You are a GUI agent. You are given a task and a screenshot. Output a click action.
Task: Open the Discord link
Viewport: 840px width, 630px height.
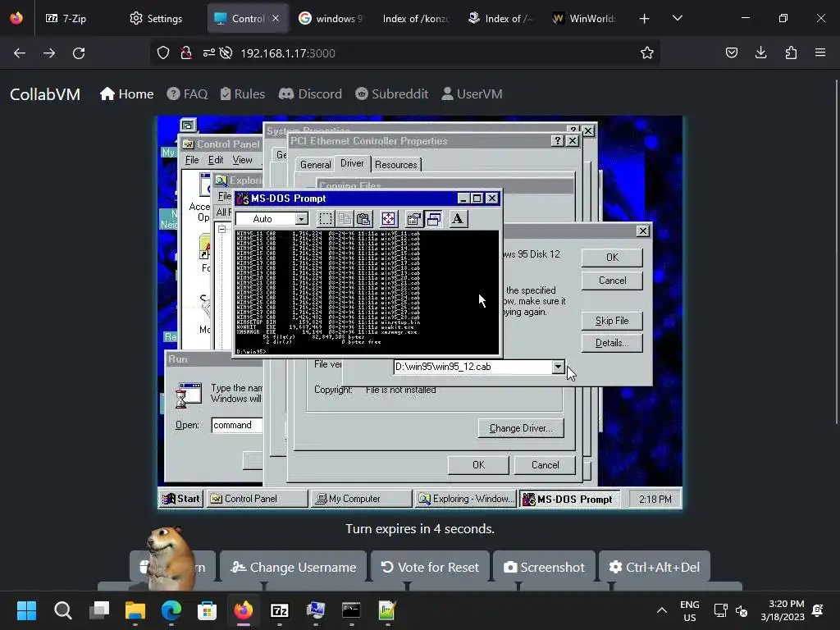[x=310, y=94]
